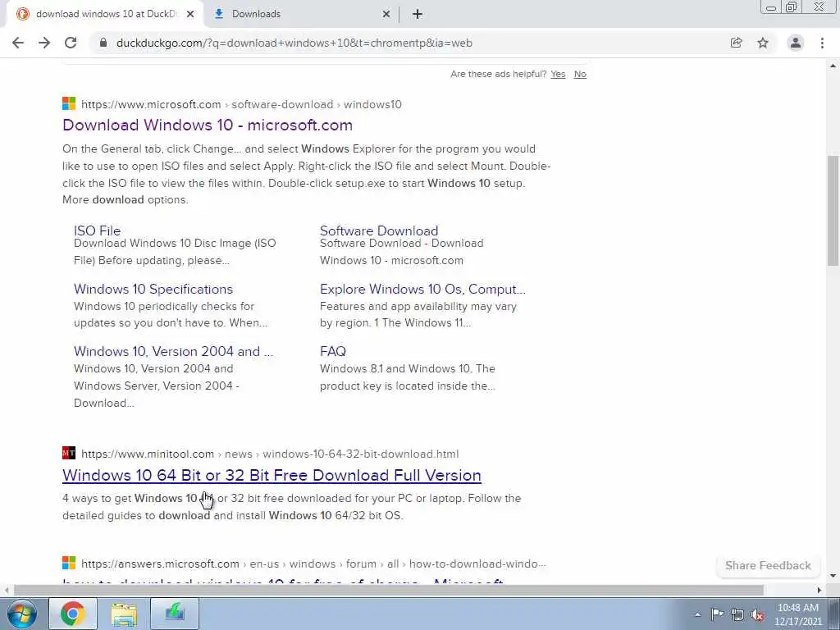Click the vertical scrollbar up arrow
This screenshot has height=630, width=840.
click(x=833, y=66)
